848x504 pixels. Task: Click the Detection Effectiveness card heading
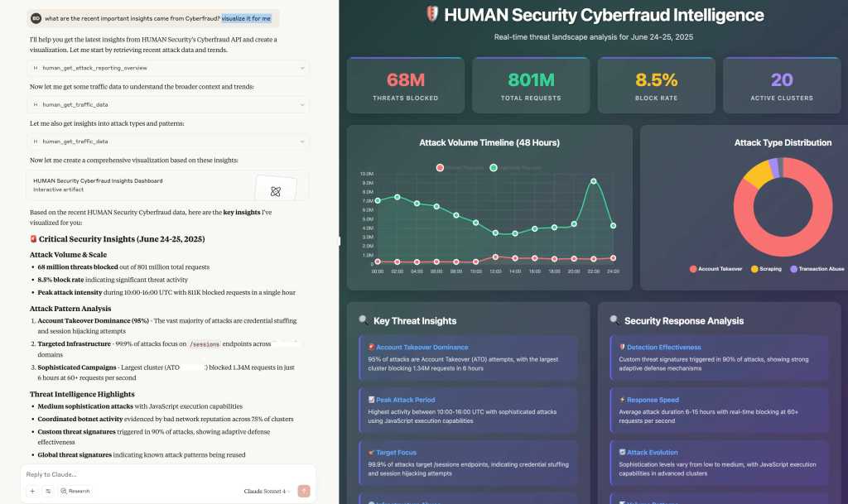pyautogui.click(x=664, y=348)
